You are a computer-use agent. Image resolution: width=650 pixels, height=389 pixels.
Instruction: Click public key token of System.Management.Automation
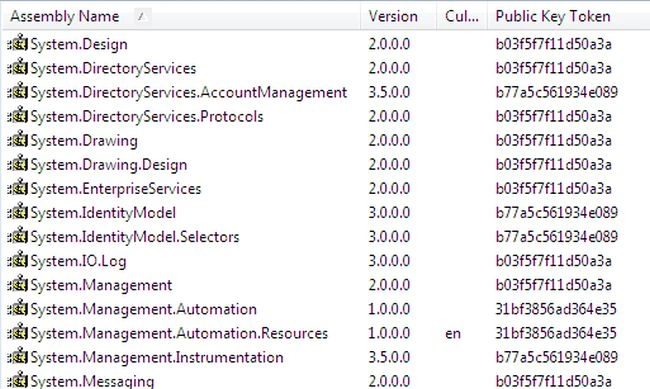[556, 309]
